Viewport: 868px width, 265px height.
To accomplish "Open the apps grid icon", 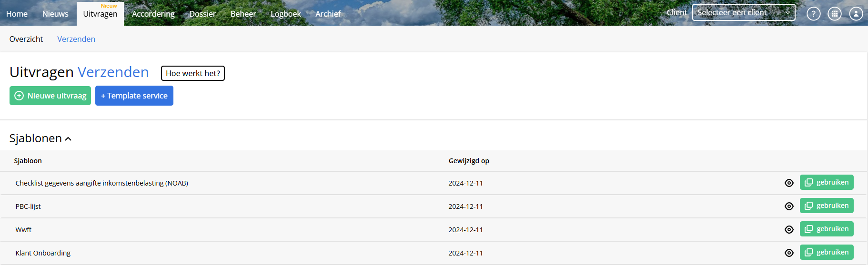I will tap(835, 14).
